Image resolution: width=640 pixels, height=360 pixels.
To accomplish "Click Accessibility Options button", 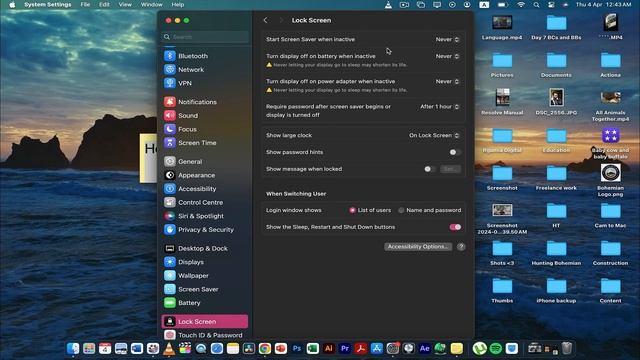I will (x=418, y=247).
